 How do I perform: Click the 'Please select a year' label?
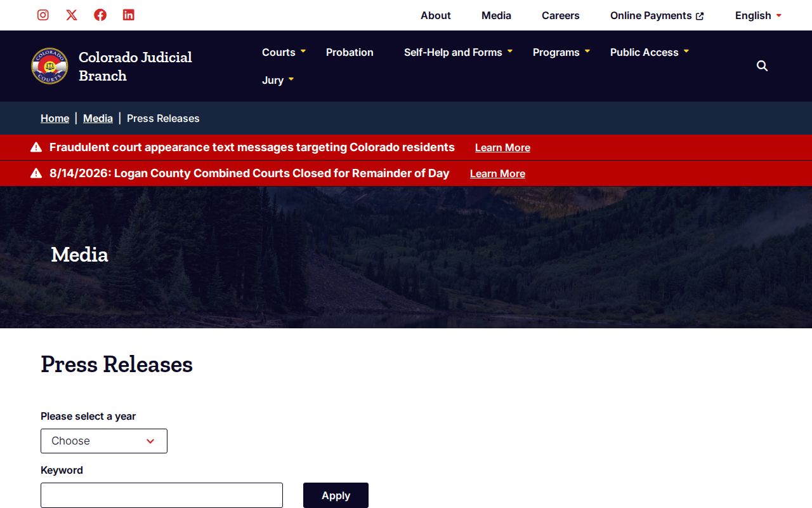[x=88, y=416]
